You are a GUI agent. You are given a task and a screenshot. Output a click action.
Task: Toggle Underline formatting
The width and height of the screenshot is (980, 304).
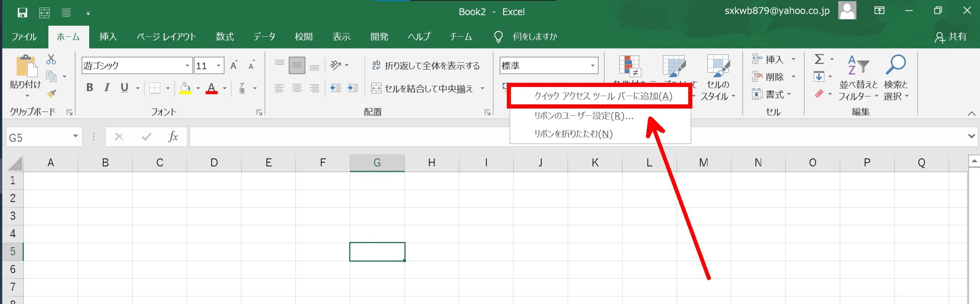point(124,88)
